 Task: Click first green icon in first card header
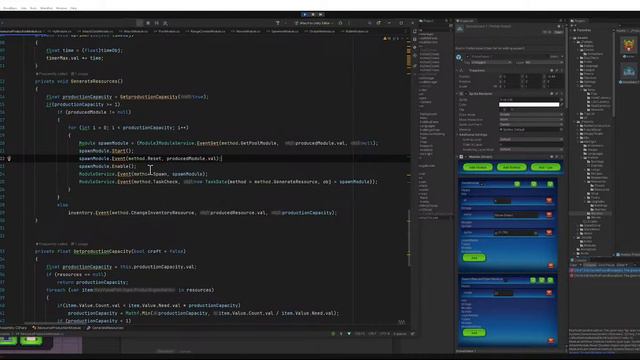(x=517, y=184)
